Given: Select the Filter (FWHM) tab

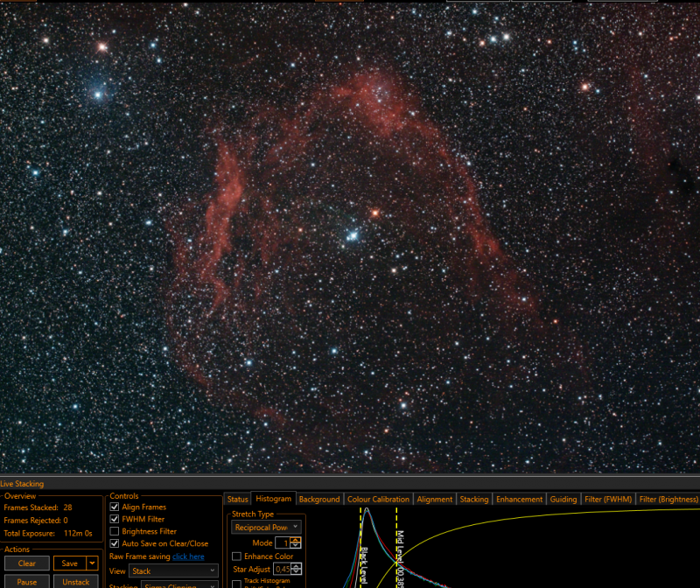Looking at the screenshot, I should click(608, 499).
